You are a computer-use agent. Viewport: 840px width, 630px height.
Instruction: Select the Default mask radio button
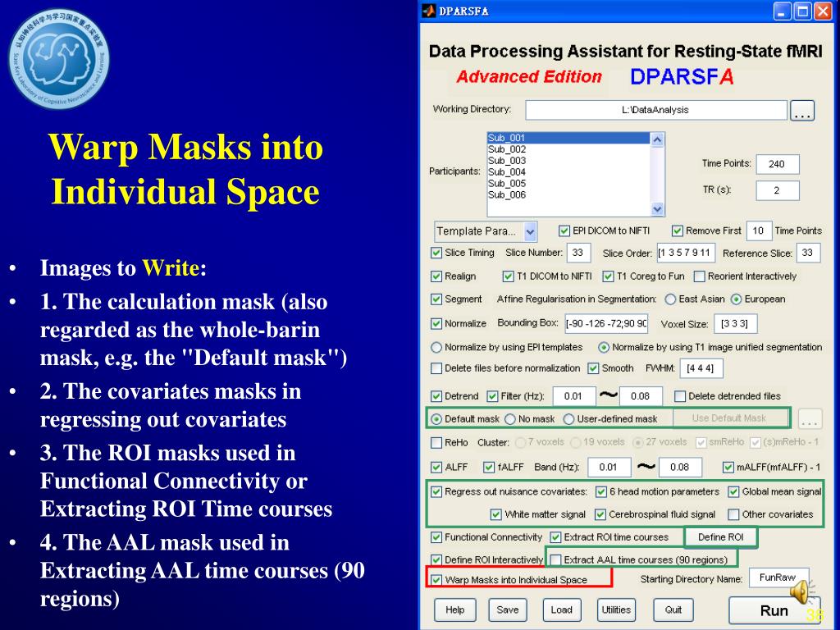click(436, 419)
